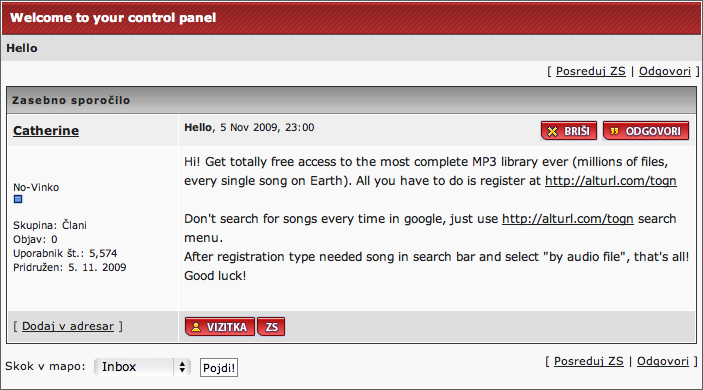Open the Catherine username link
The image size is (703, 390).
46,130
